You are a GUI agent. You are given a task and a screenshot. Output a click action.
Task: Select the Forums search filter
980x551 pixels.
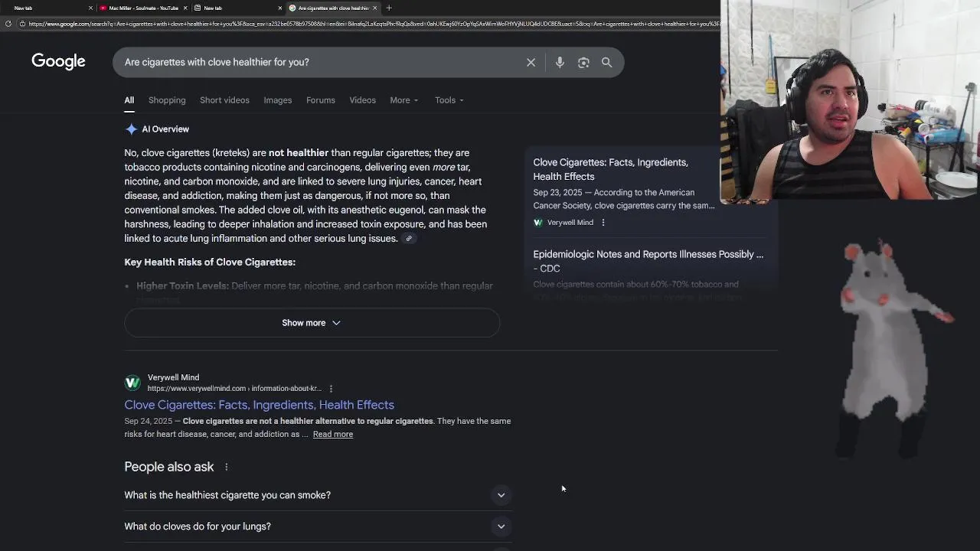point(321,100)
